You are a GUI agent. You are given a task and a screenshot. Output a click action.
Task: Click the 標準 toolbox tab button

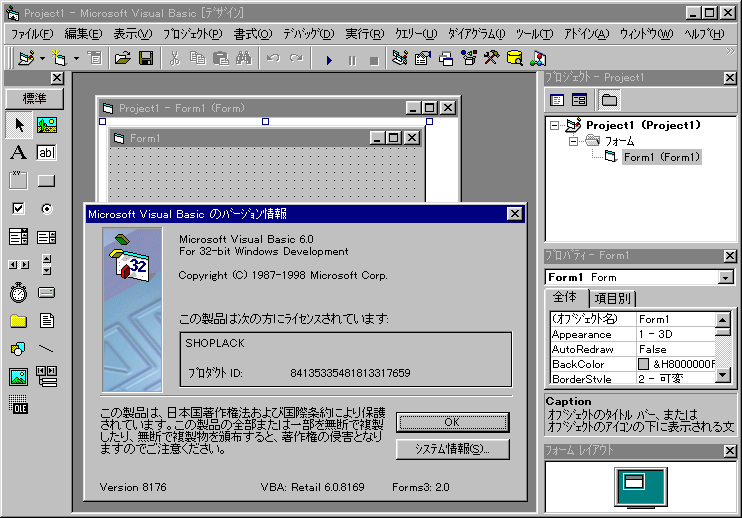click(35, 98)
